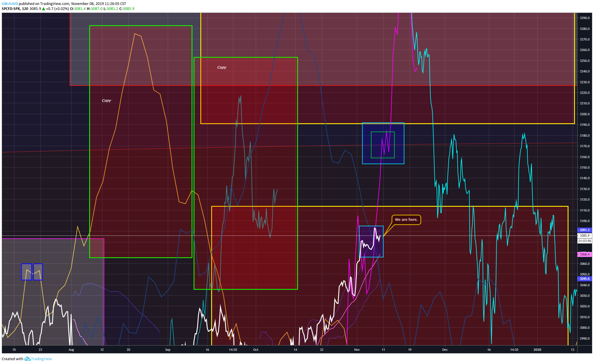The height and width of the screenshot is (364, 594).
Task: Select the 'Copy' label in left green box
Action: (106, 101)
